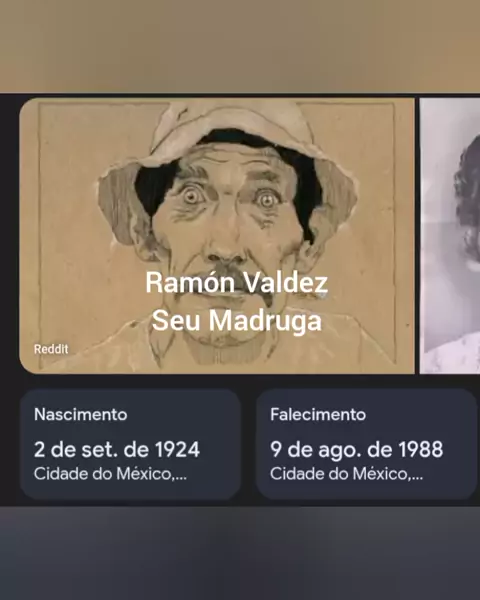This screenshot has height=600, width=480.
Task: Click "Cidade do México" under Nascimento
Action: point(104,474)
